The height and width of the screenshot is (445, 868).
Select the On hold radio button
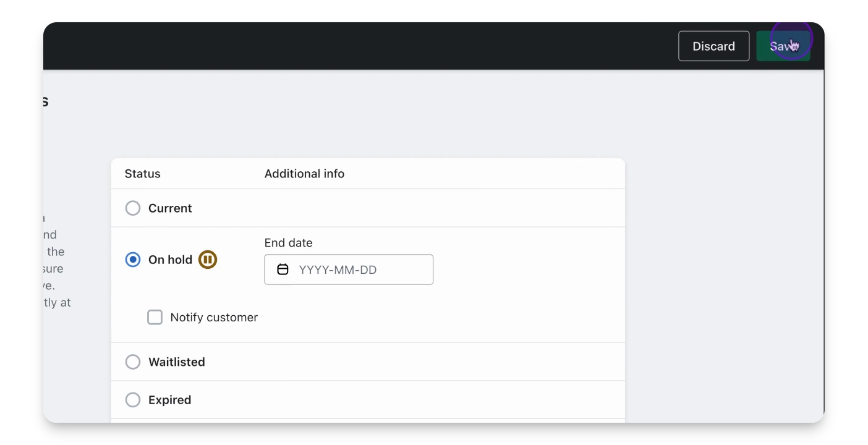tap(133, 260)
